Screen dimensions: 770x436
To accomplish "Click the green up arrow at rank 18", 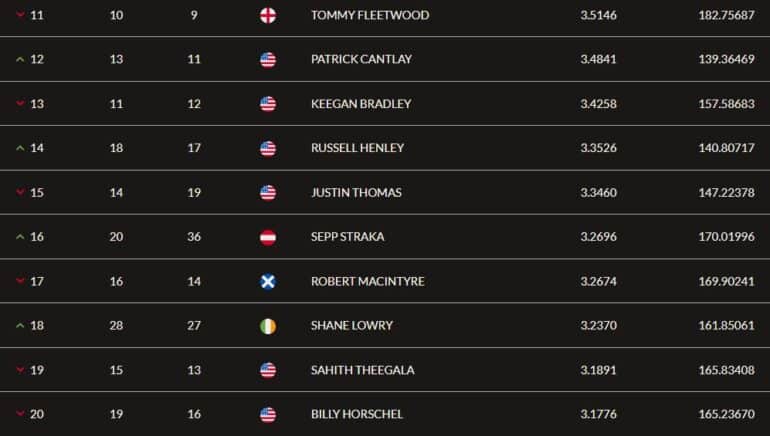I will point(20,326).
